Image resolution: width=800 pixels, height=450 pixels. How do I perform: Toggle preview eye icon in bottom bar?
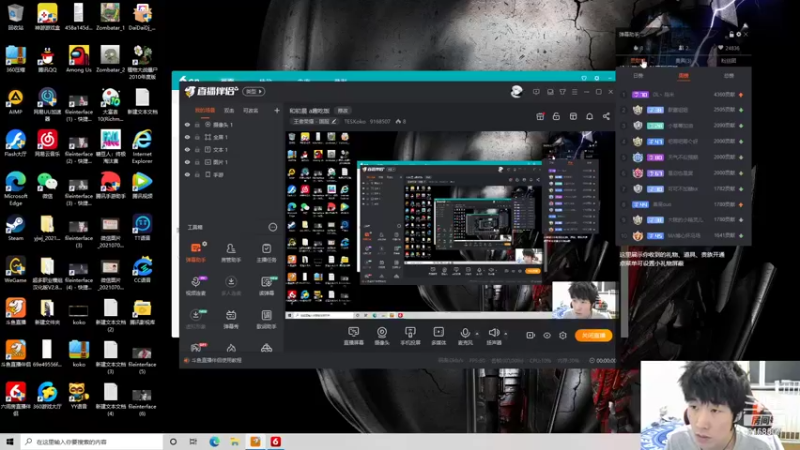pyautogui.click(x=547, y=335)
